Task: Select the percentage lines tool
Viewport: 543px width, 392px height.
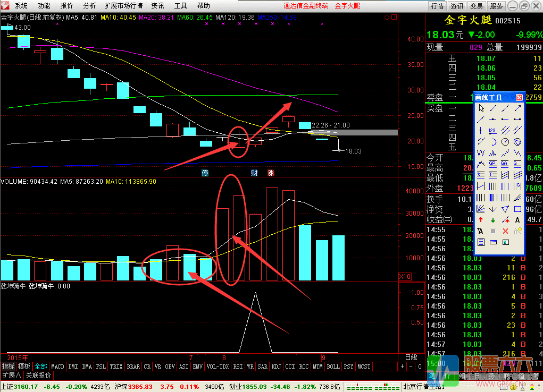Action: [x=481, y=175]
